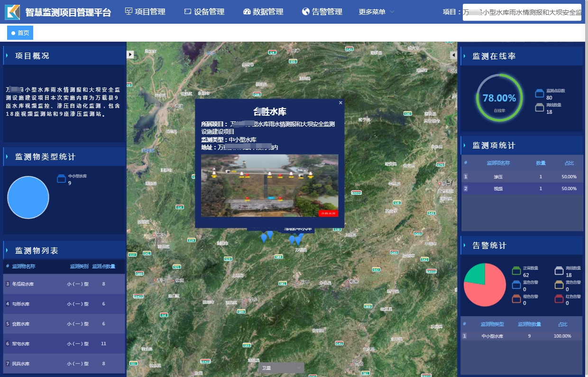The height and width of the screenshot is (377, 588).
Task: Click the 监测点总数 legend icon
Action: [540, 93]
